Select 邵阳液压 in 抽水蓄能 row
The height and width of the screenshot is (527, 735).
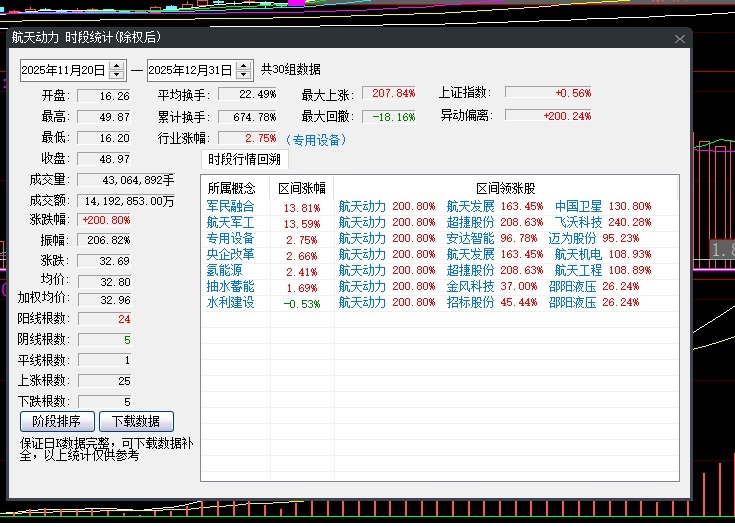click(572, 286)
